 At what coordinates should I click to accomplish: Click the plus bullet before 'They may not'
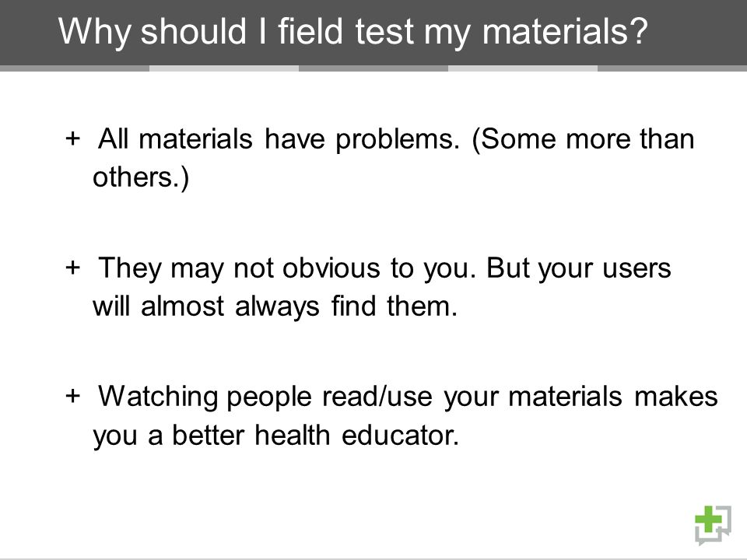(x=72, y=268)
